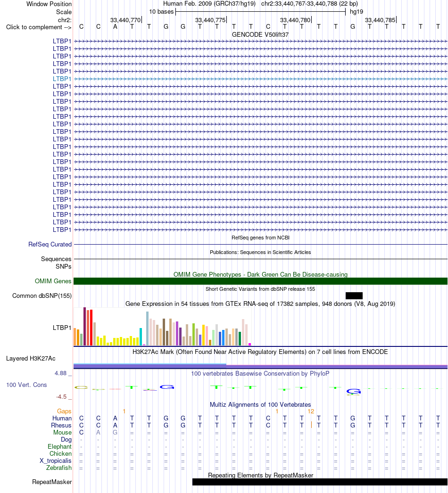Open the H3K27Ac Mark ENCODE track title
The height and width of the screenshot is (493, 448).
(260, 352)
